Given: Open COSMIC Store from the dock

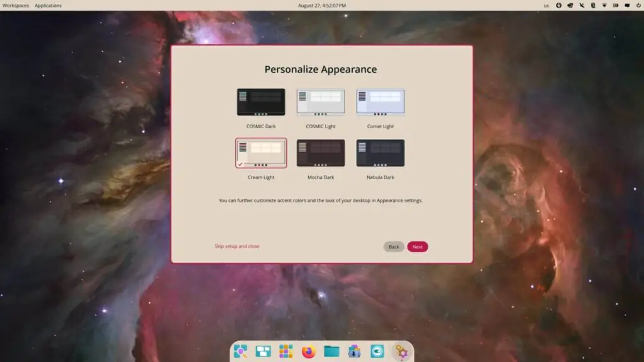Looking at the screenshot, I should pyautogui.click(x=354, y=351).
